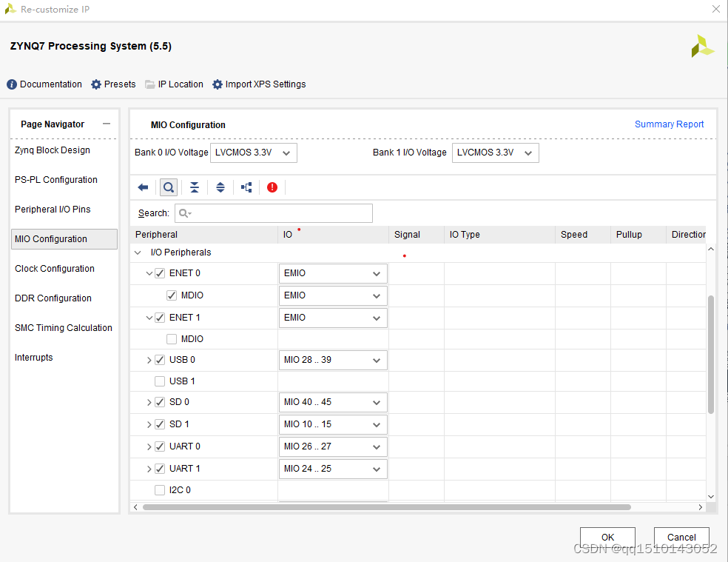Expand the UART 1 tree node

(x=149, y=469)
